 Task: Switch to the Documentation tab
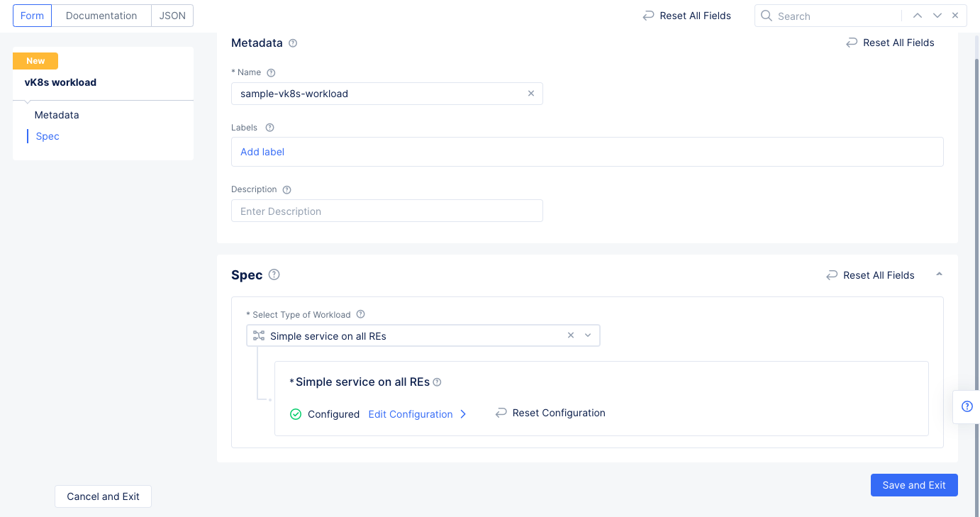101,16
